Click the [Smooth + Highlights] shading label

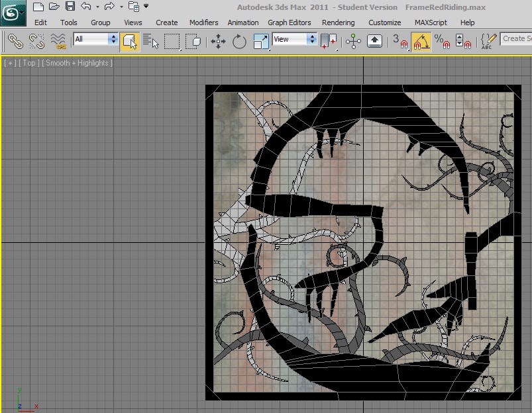click(77, 63)
